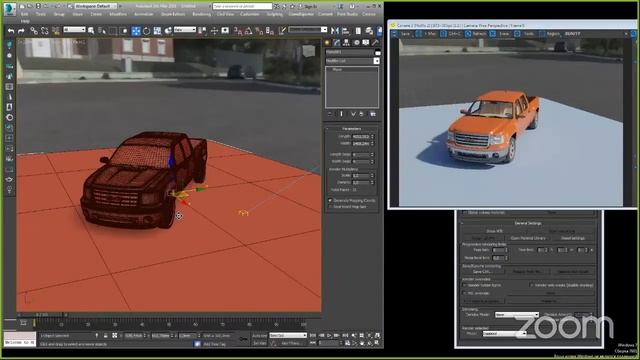640x360 pixels.
Task: Open the Modifier List dropdown
Action: 352,61
